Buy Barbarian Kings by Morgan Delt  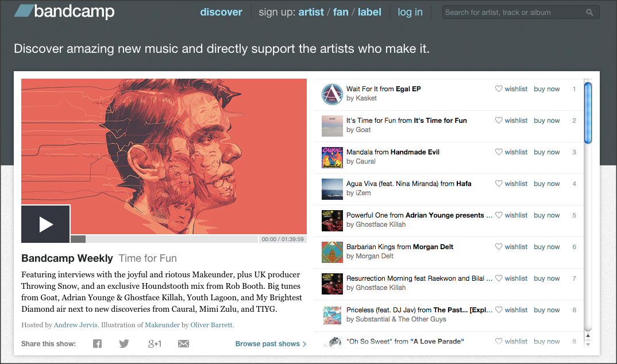click(x=546, y=246)
